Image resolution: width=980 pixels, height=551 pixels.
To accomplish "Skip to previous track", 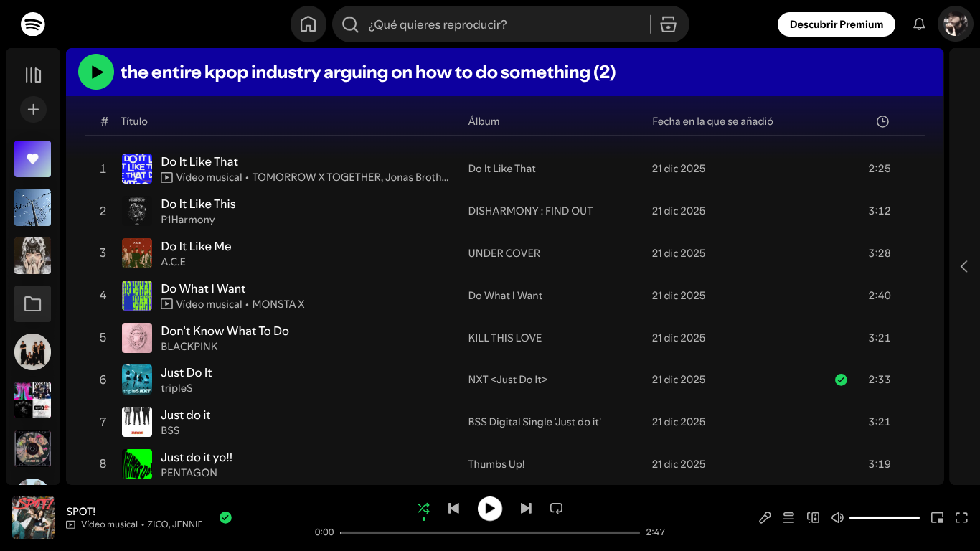I will pos(453,508).
